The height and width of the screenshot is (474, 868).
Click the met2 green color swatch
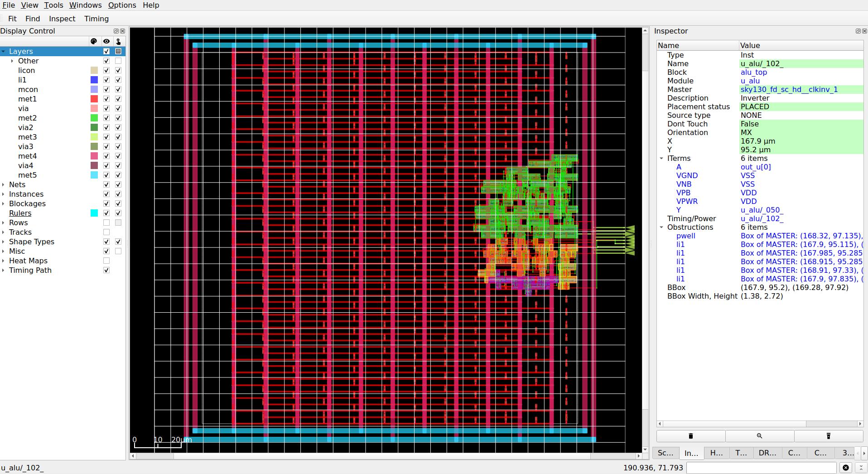point(94,118)
